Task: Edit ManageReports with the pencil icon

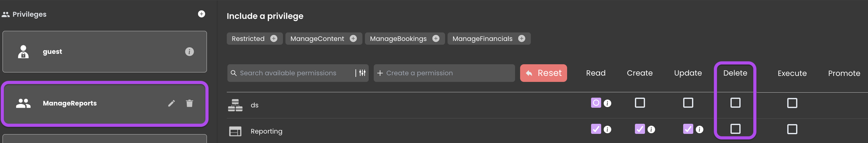Action: (172, 103)
